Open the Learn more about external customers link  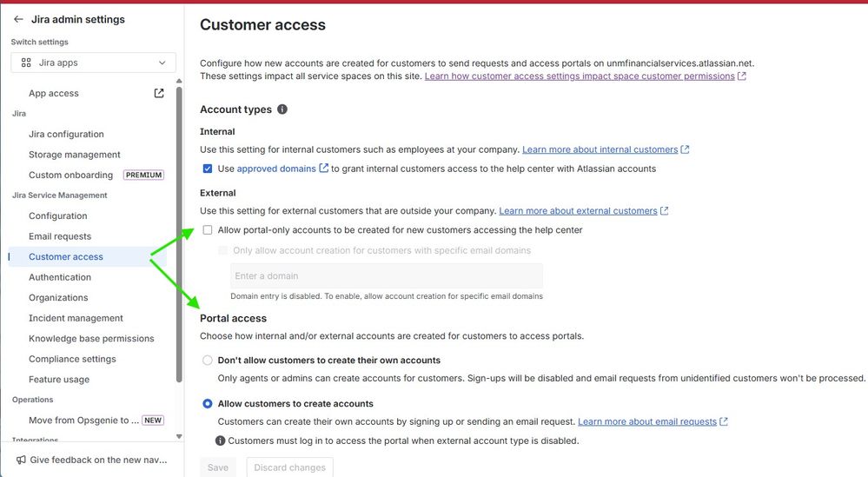[x=578, y=210]
